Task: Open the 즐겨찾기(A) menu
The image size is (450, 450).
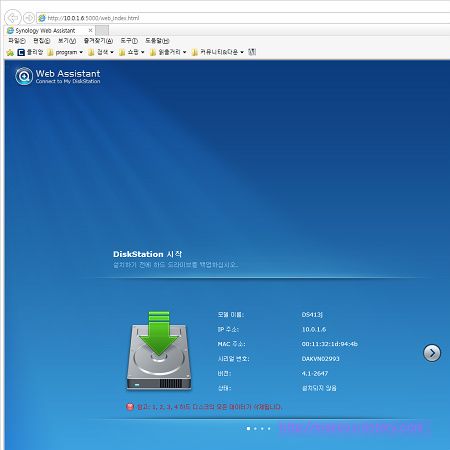Action: 98,41
